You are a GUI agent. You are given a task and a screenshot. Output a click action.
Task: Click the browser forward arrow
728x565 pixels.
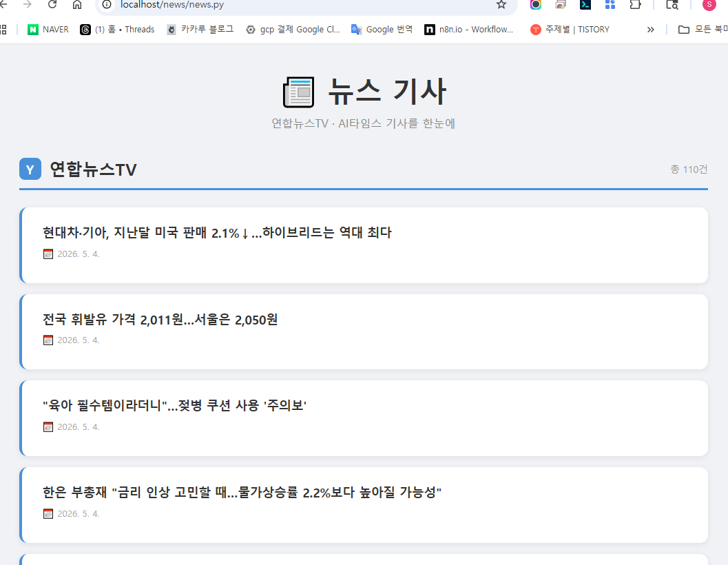(x=28, y=5)
